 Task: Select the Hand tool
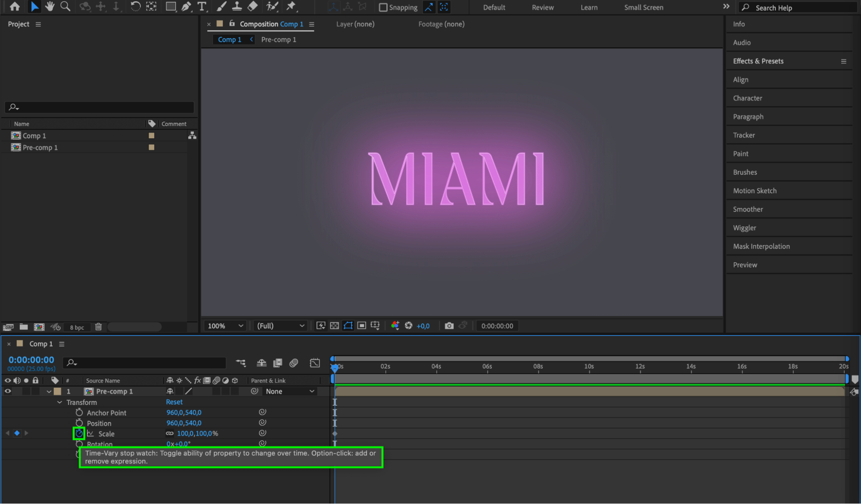[50, 6]
